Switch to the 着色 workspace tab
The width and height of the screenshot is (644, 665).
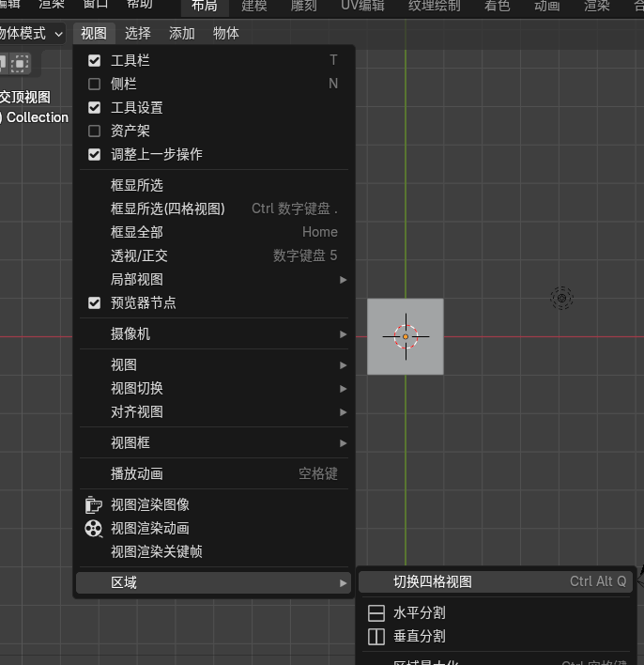[x=497, y=6]
